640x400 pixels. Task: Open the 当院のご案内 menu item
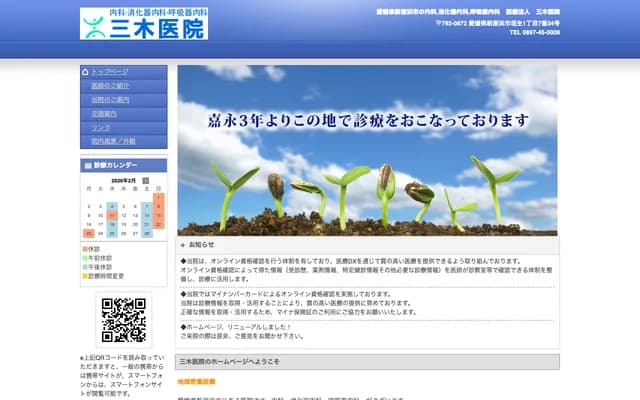click(x=110, y=100)
